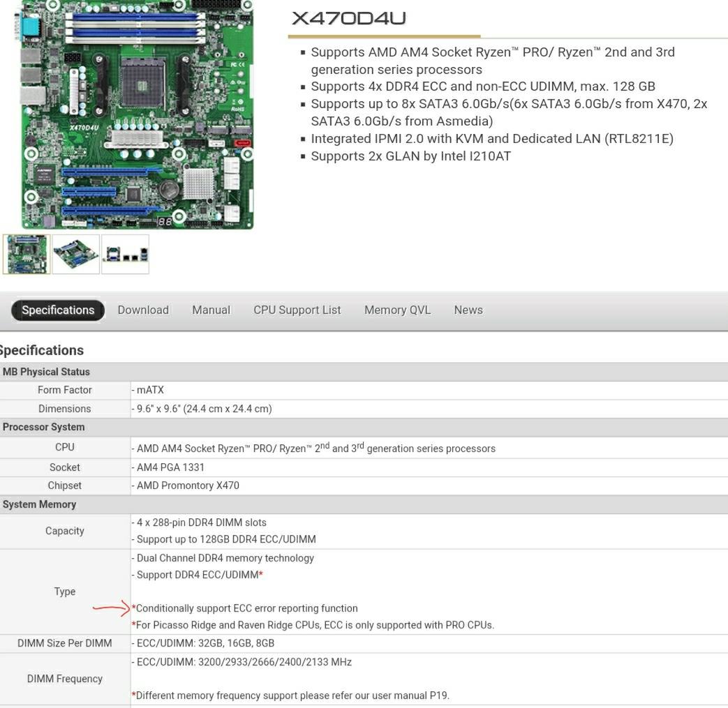Click the 'Capacity' row label
Image resolution: width=728 pixels, height=708 pixels.
point(65,532)
